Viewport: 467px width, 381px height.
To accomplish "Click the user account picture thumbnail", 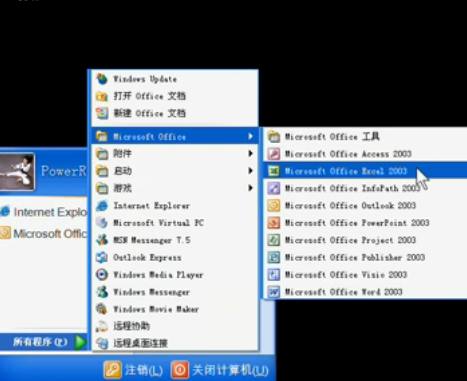I will coord(17,172).
